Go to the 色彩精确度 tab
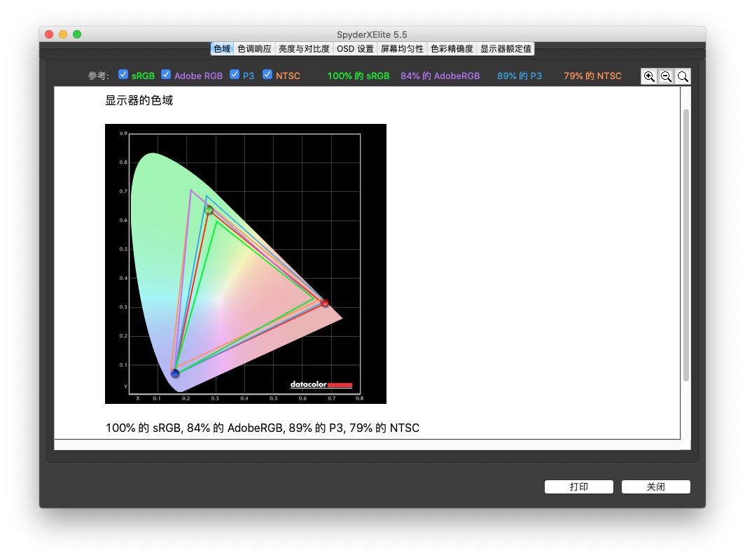Screen dimensions: 745x560 452,49
